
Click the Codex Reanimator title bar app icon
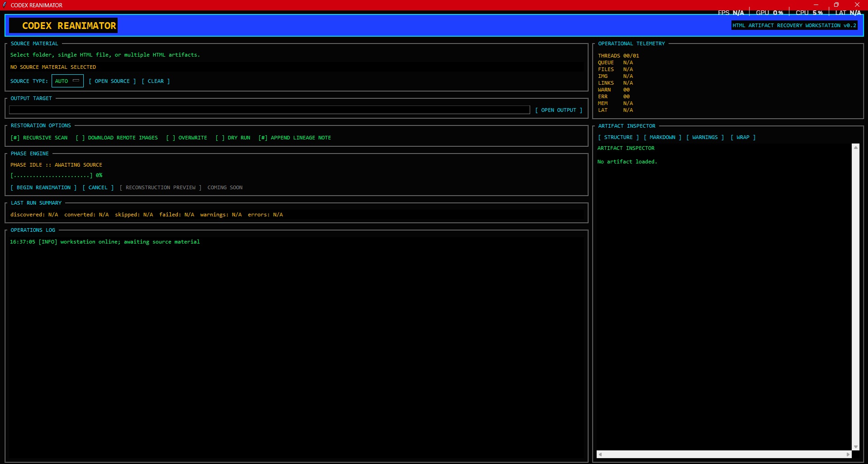(5, 5)
